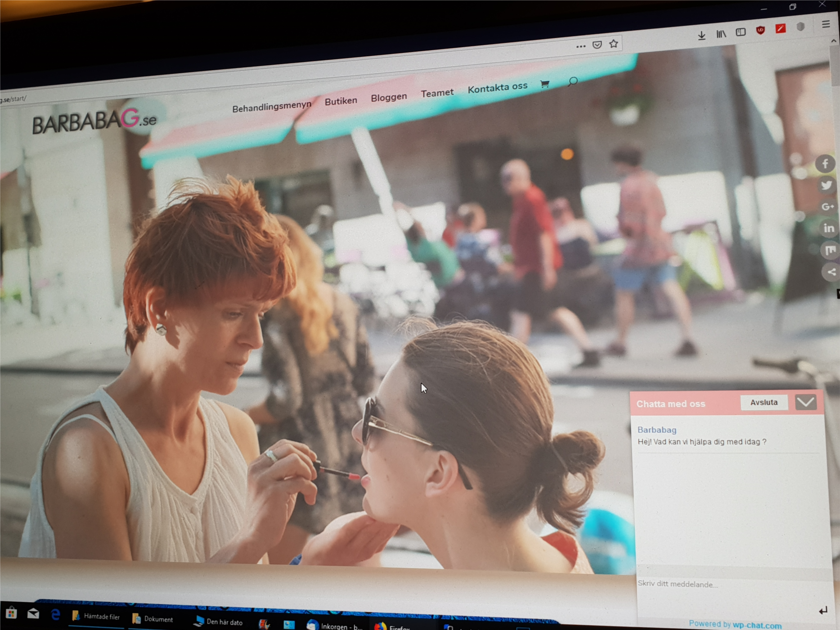Click the red pencil extension icon
The width and height of the screenshot is (840, 630).
tap(781, 28)
